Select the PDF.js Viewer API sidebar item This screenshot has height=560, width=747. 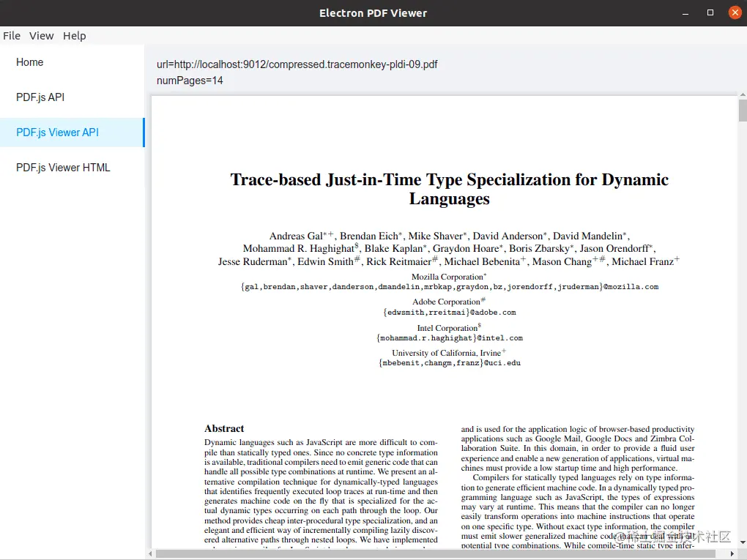(x=72, y=132)
